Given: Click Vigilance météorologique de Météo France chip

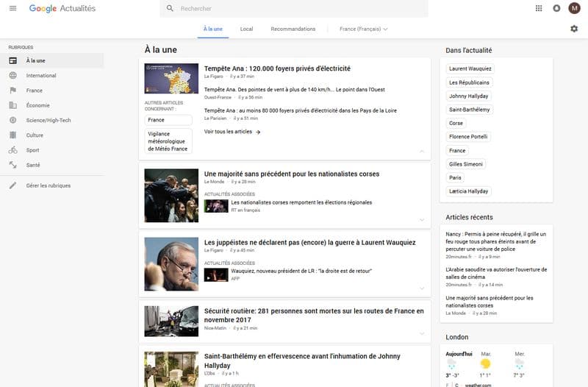Looking at the screenshot, I should (x=168, y=141).
